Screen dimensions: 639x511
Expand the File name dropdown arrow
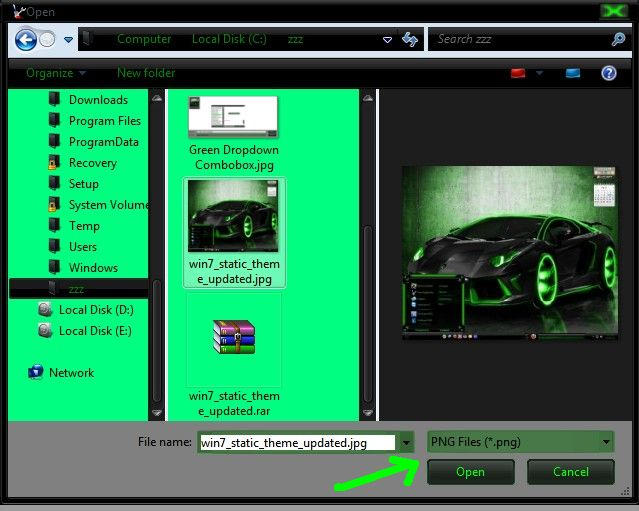(406, 443)
